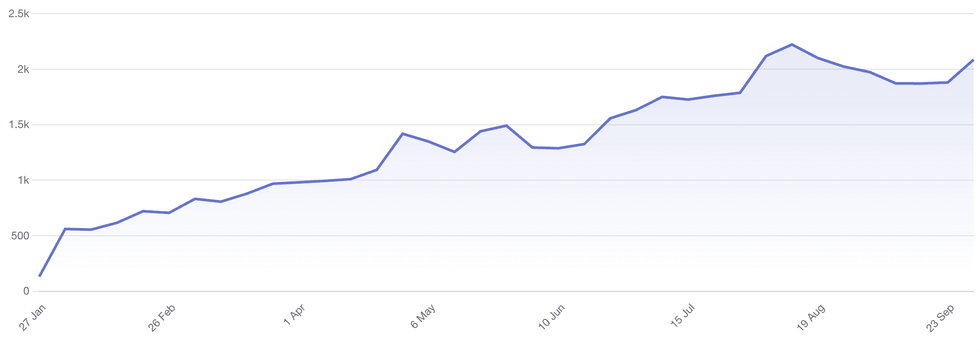
Task: Select the 6 May date label
Action: click(423, 316)
